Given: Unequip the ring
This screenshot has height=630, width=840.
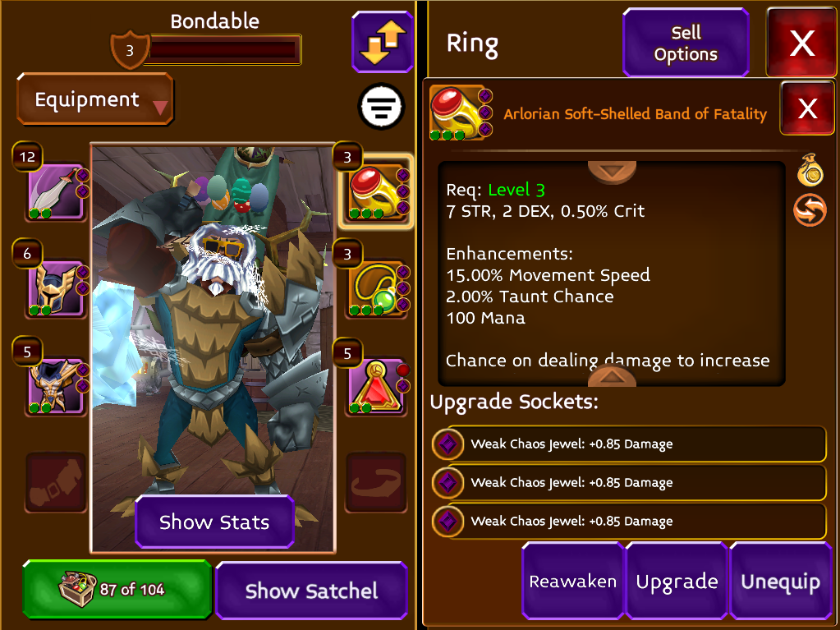Looking at the screenshot, I should [781, 582].
